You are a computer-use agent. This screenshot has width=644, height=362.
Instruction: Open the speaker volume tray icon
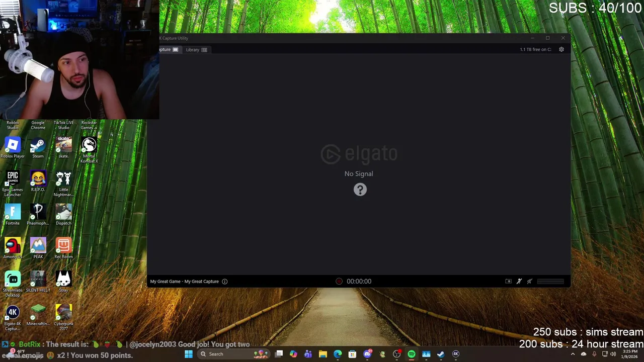coord(613,354)
